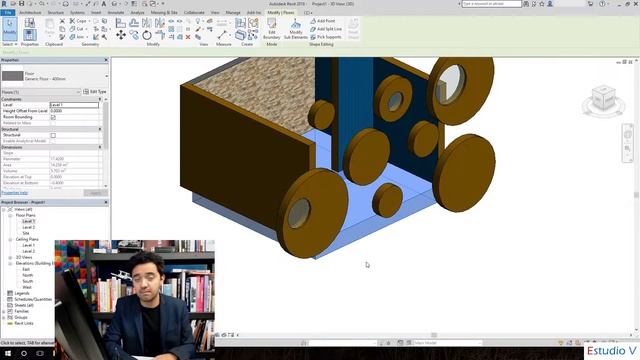Viewport: 640px width, 360px height.
Task: Click the Edit Boundary tool
Action: click(x=272, y=29)
